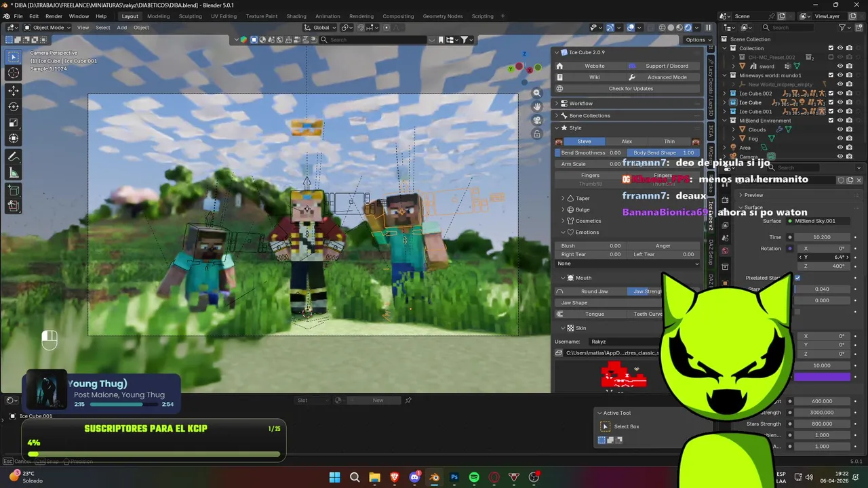
Task: Click the Website home icon
Action: pyautogui.click(x=559, y=66)
